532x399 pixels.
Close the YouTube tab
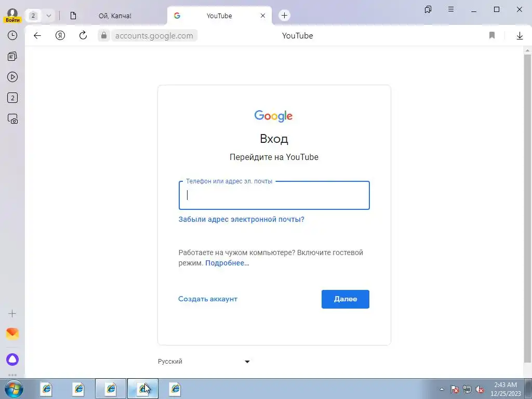tap(262, 16)
